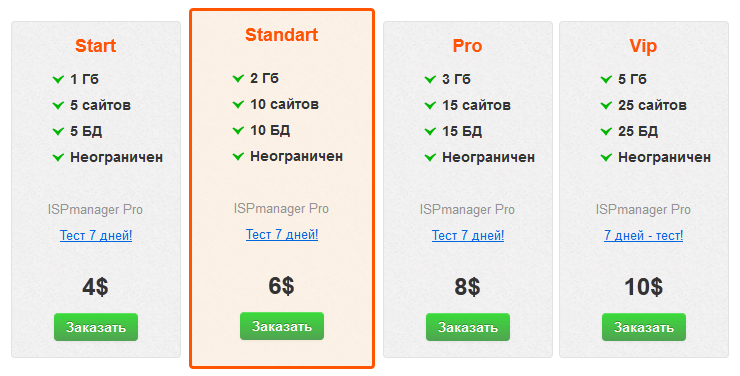
Task: Order the Vip plan with Заказать
Action: tap(644, 327)
